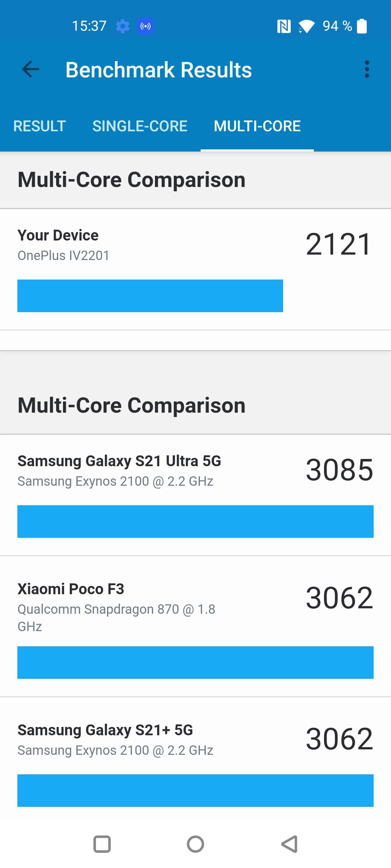Select Samsung Galaxy S21 Ultra 5G entry
This screenshot has height=868, width=391.
click(195, 495)
